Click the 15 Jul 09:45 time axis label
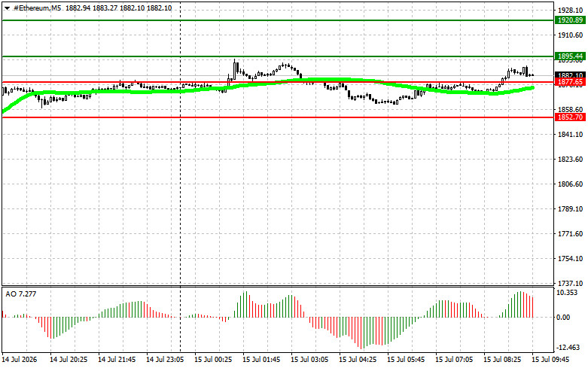The height and width of the screenshot is (368, 588). pos(550,360)
